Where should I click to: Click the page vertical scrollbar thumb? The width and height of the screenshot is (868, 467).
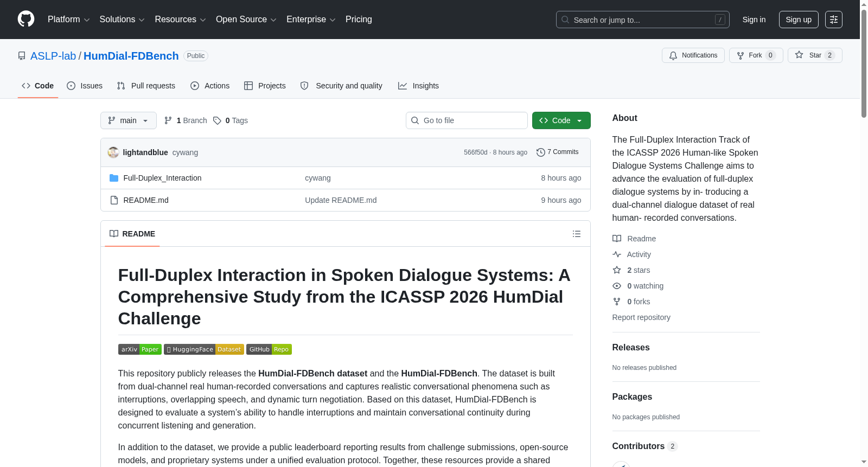864,62
